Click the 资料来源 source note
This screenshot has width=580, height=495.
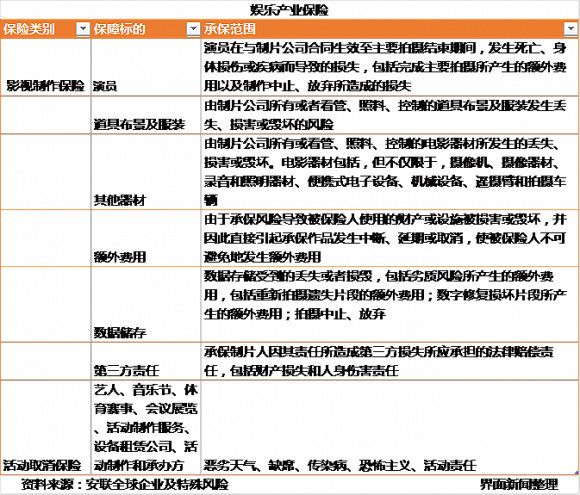(x=125, y=484)
